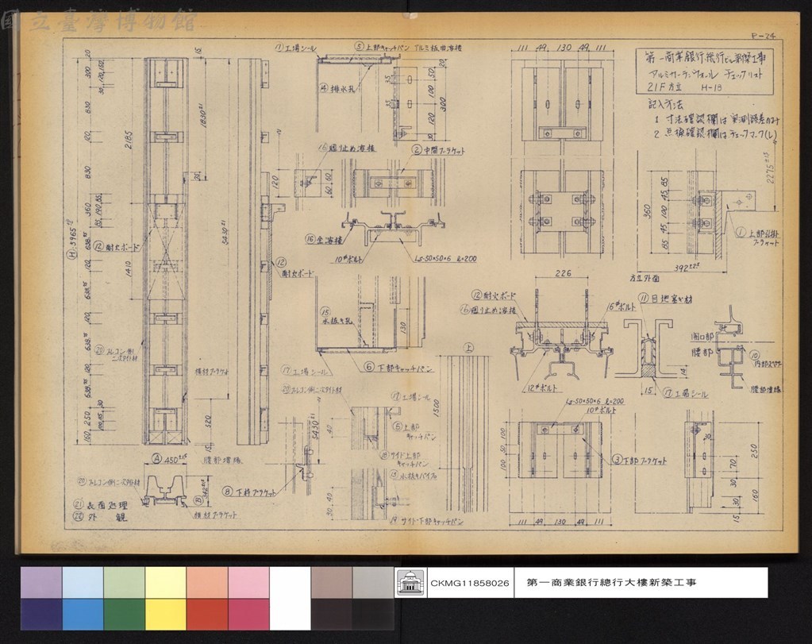
Task: Click the red color swatch
Action: click(207, 615)
